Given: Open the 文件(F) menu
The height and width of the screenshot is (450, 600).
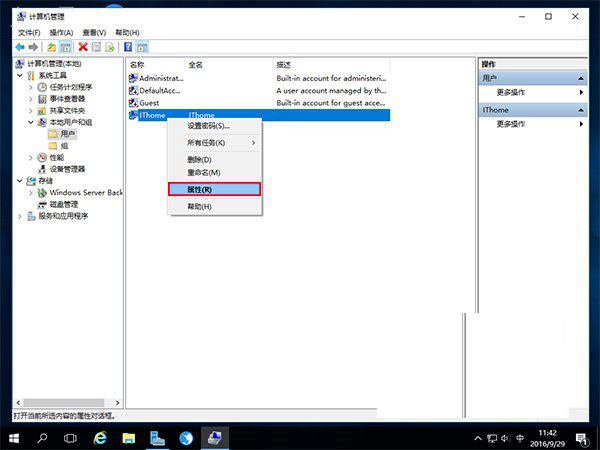Looking at the screenshot, I should tap(29, 33).
